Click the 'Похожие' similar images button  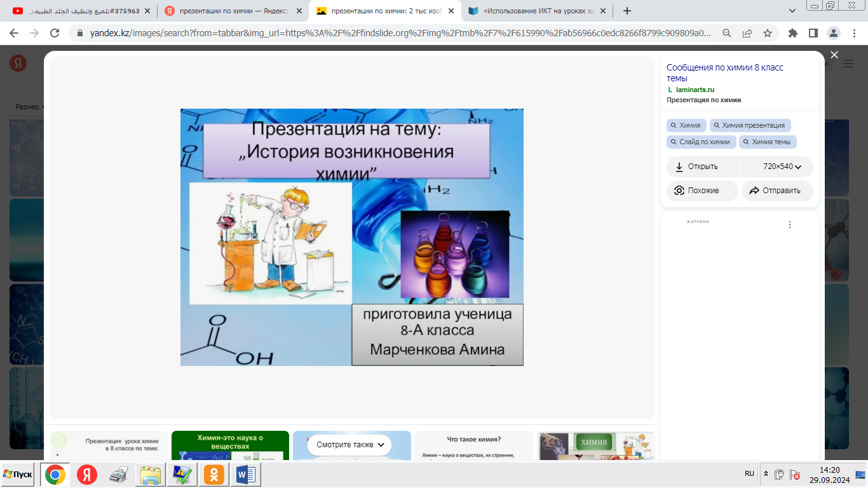pos(702,191)
